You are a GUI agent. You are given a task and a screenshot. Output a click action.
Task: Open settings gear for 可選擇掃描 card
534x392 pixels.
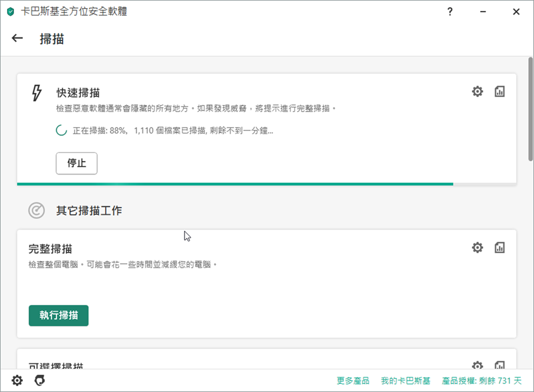(477, 365)
